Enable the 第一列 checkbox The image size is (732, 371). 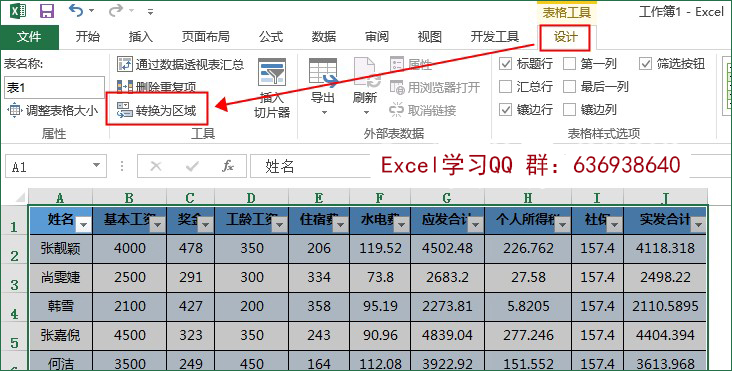[x=570, y=63]
